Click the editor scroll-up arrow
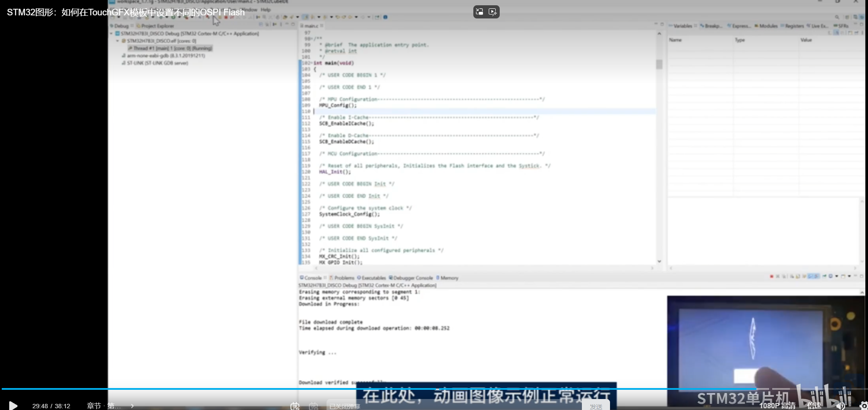 tap(659, 33)
